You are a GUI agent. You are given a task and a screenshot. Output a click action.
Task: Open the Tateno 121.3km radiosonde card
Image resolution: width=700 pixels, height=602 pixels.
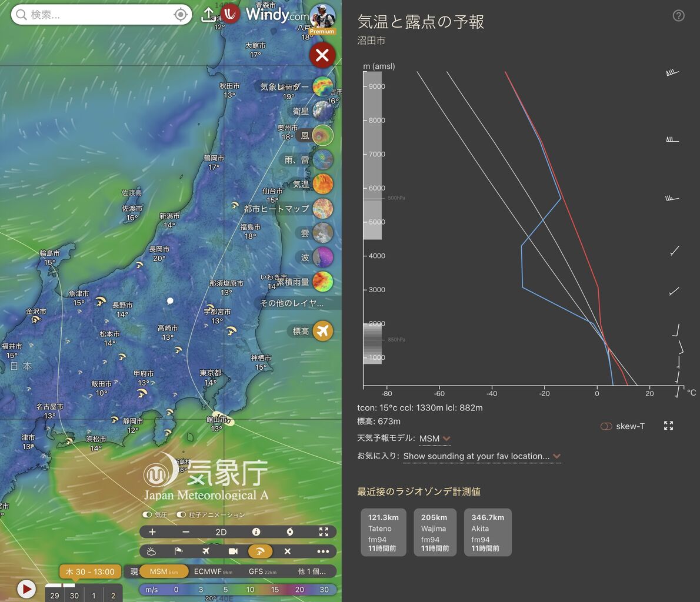[x=384, y=533]
